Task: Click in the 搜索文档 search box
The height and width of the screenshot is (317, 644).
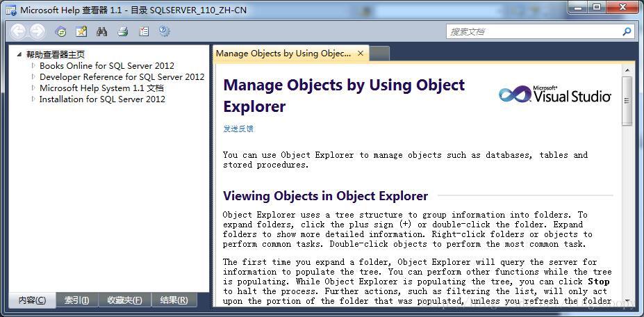Action: (534, 31)
